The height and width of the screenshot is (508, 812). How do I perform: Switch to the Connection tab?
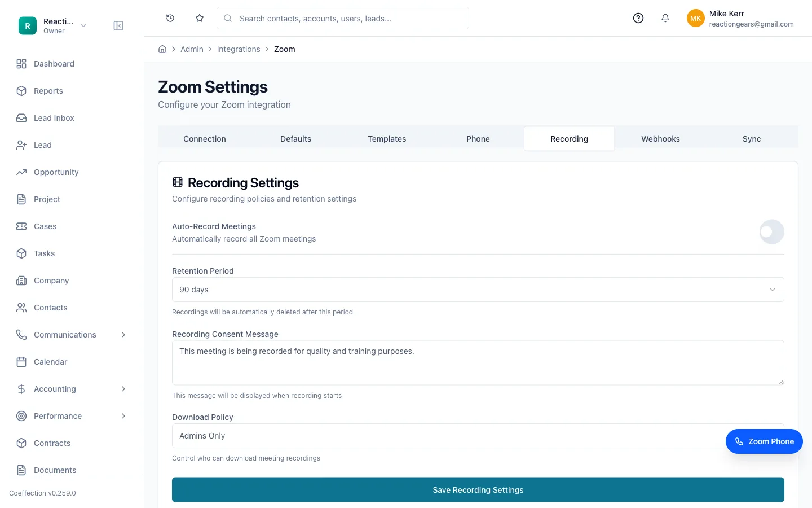[x=205, y=139]
